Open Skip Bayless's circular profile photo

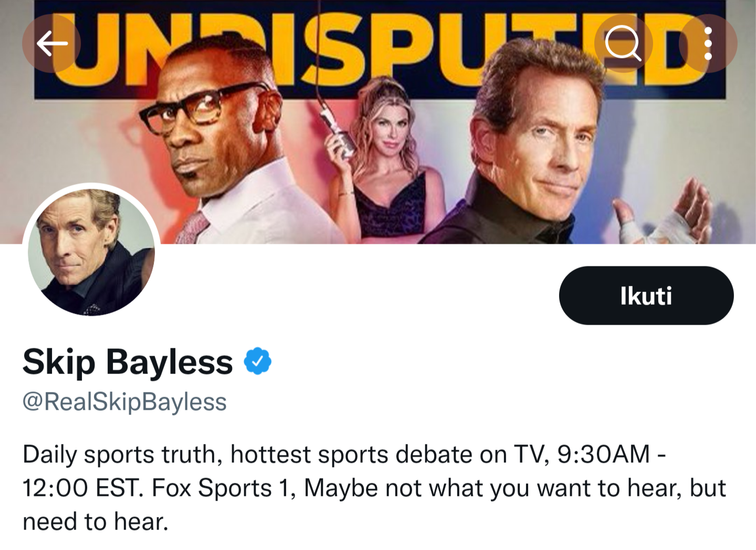pos(91,251)
